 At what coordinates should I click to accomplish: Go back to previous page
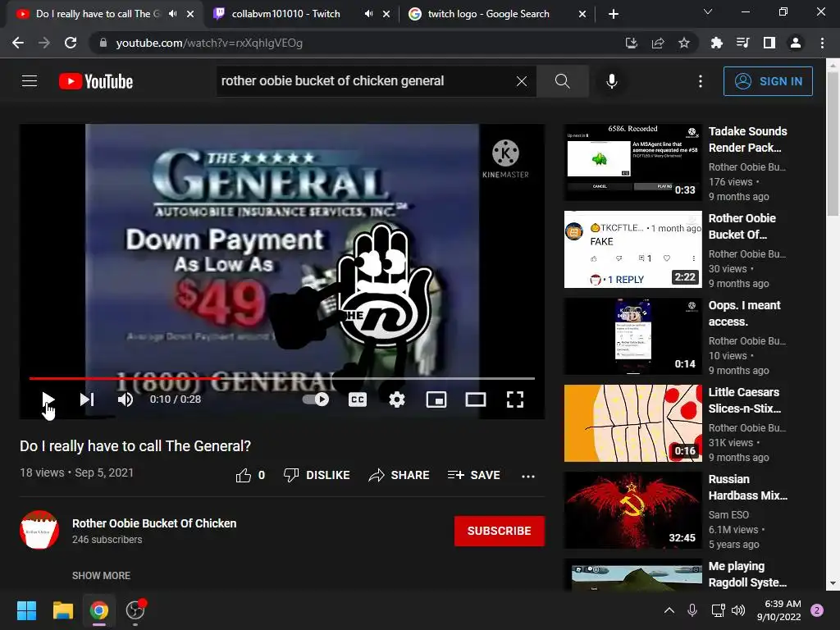18,43
